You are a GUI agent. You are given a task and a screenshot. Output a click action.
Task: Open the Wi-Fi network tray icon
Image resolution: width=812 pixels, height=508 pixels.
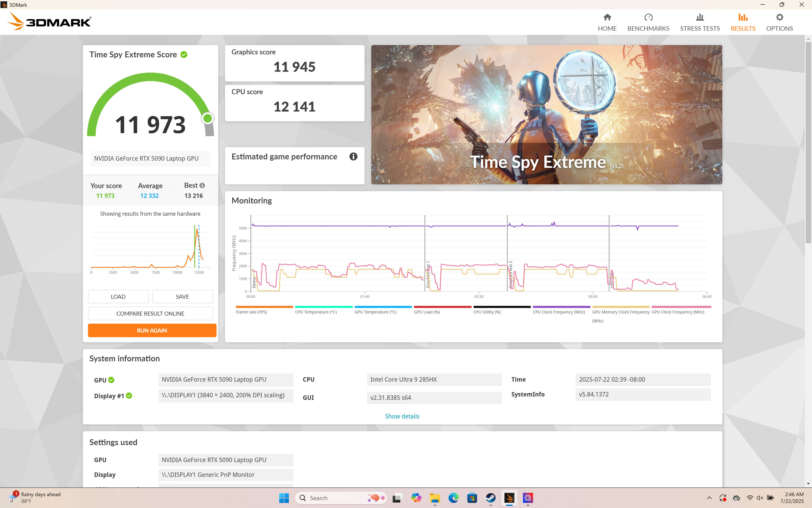(x=750, y=498)
